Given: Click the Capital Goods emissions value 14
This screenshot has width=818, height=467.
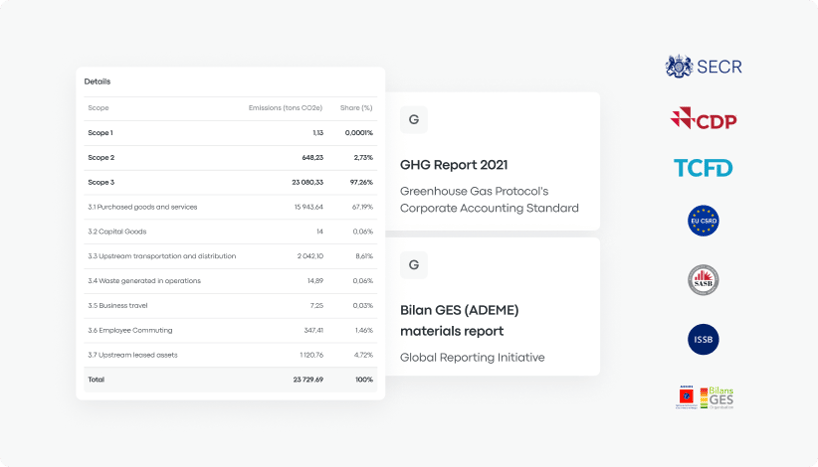Looking at the screenshot, I should [x=320, y=232].
